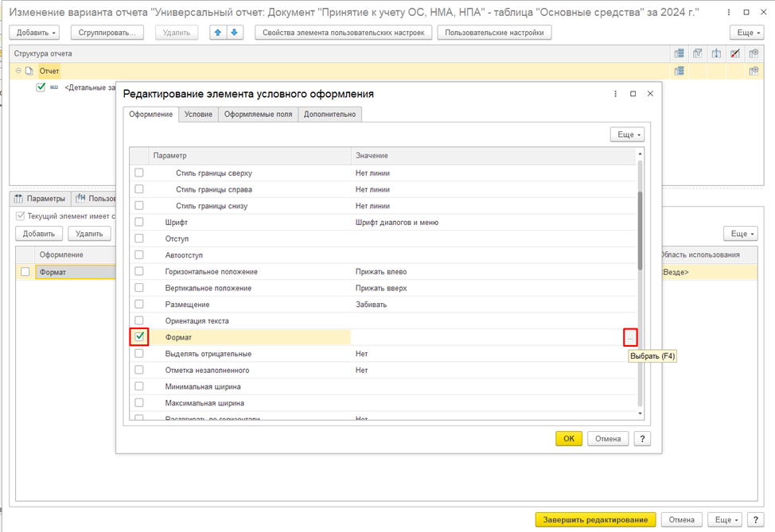Screen dimensions: 775x532
Task: Open the Еще dropdown above Область использования
Action: [741, 234]
